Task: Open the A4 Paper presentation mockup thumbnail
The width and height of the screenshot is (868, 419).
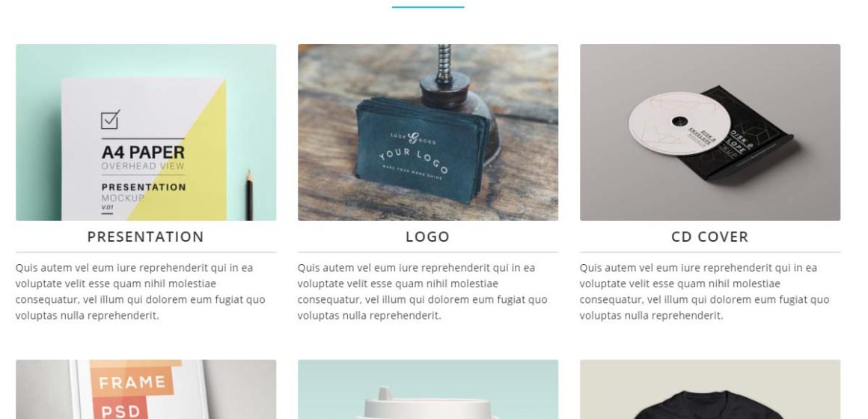Action: click(146, 132)
